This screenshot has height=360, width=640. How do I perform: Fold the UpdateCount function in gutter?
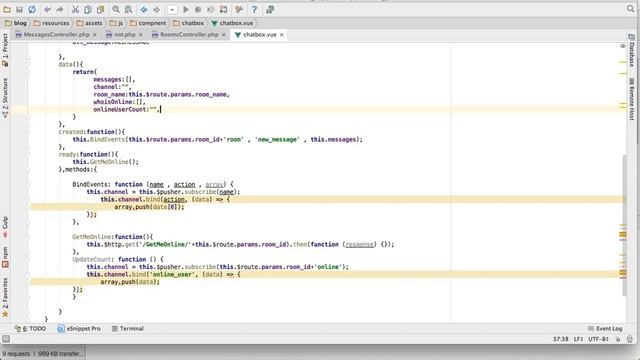coord(28,260)
